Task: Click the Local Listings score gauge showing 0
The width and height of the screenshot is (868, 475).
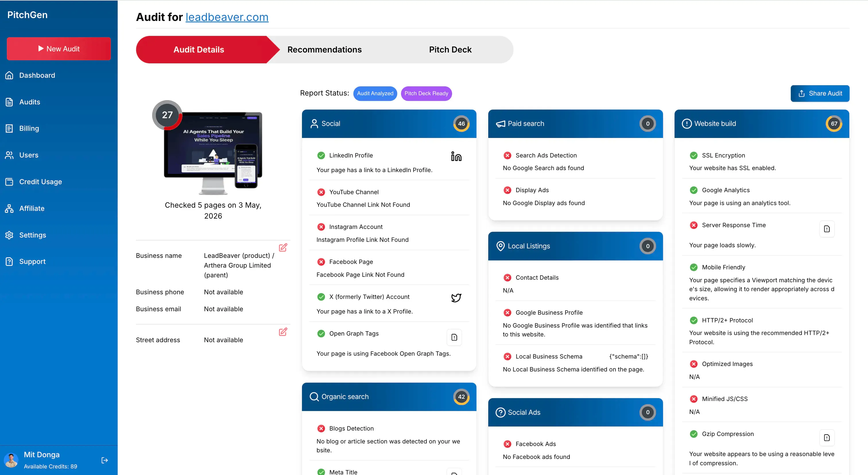Action: [x=648, y=246]
